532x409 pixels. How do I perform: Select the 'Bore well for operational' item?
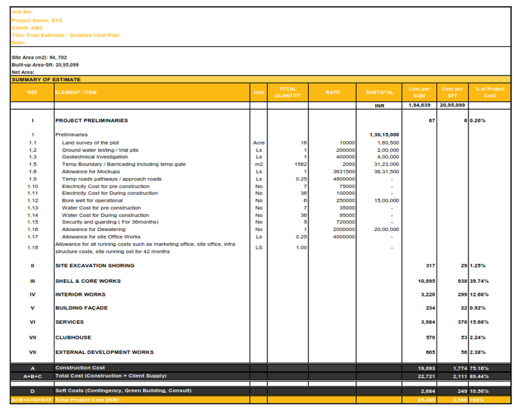(92, 200)
